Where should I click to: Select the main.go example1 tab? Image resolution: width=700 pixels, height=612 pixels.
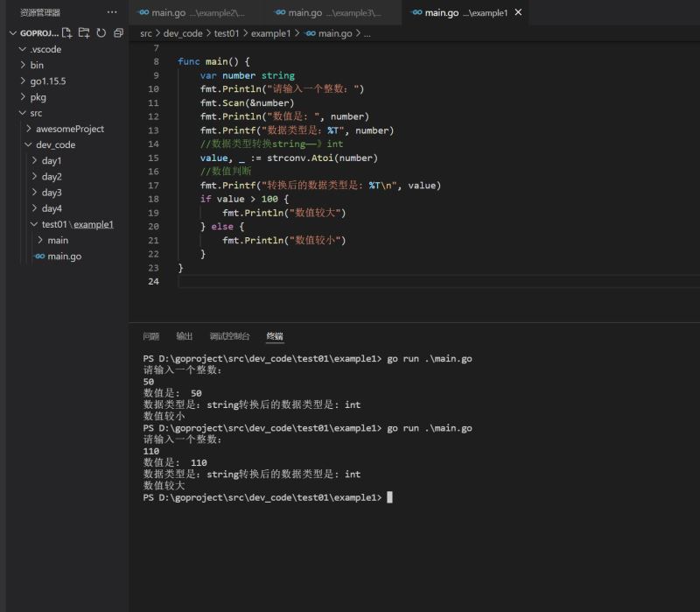(x=466, y=12)
